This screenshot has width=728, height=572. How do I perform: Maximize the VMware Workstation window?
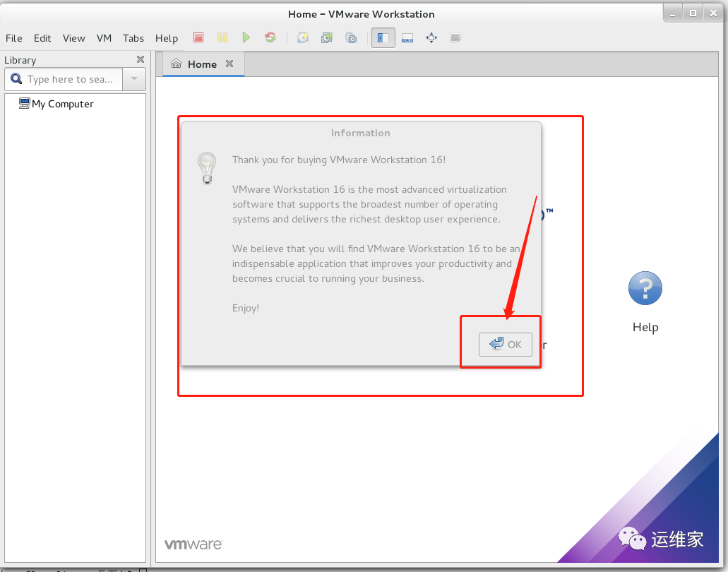tap(693, 13)
